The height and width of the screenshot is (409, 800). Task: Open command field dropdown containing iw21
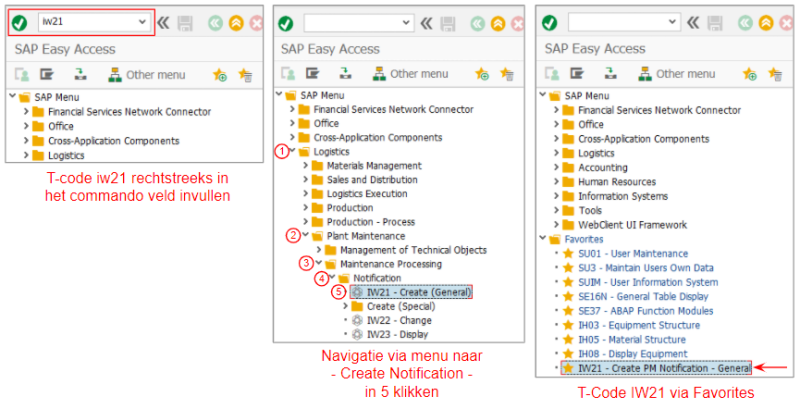click(142, 22)
